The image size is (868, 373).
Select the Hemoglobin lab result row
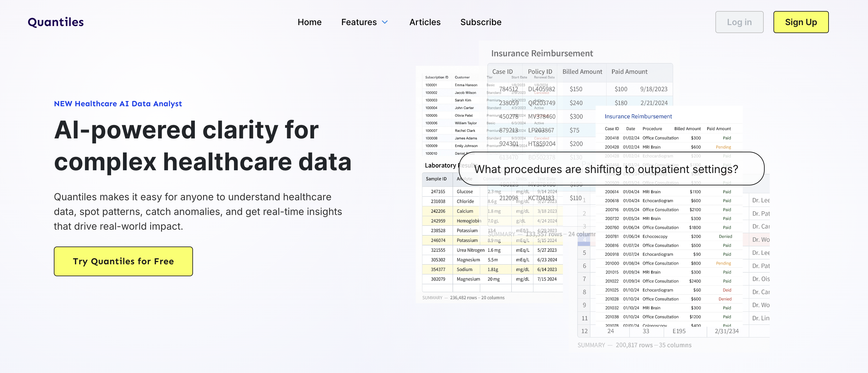[x=492, y=221]
